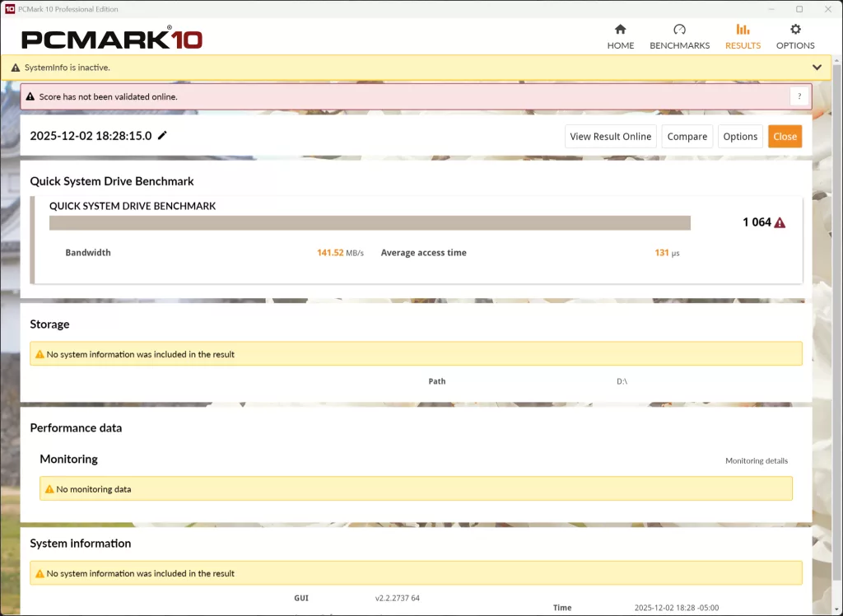
Task: Click the System information warning icon
Action: pos(39,574)
